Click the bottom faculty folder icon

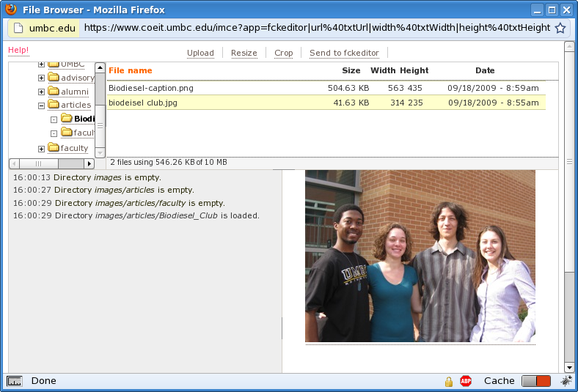[x=54, y=147]
